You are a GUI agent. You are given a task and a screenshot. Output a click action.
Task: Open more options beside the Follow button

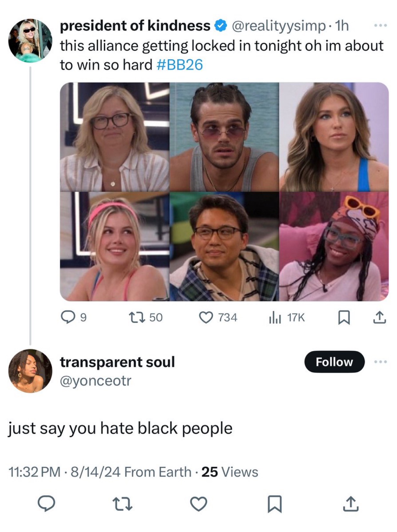tap(381, 362)
